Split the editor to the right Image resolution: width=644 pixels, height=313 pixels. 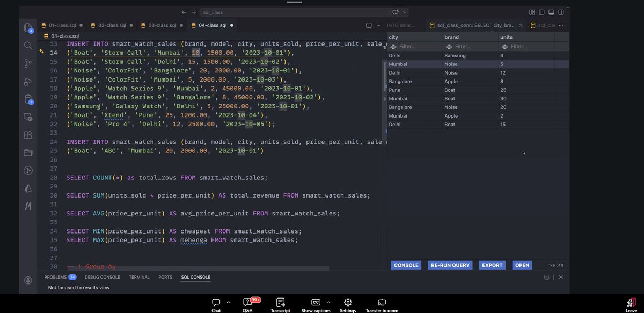click(369, 25)
